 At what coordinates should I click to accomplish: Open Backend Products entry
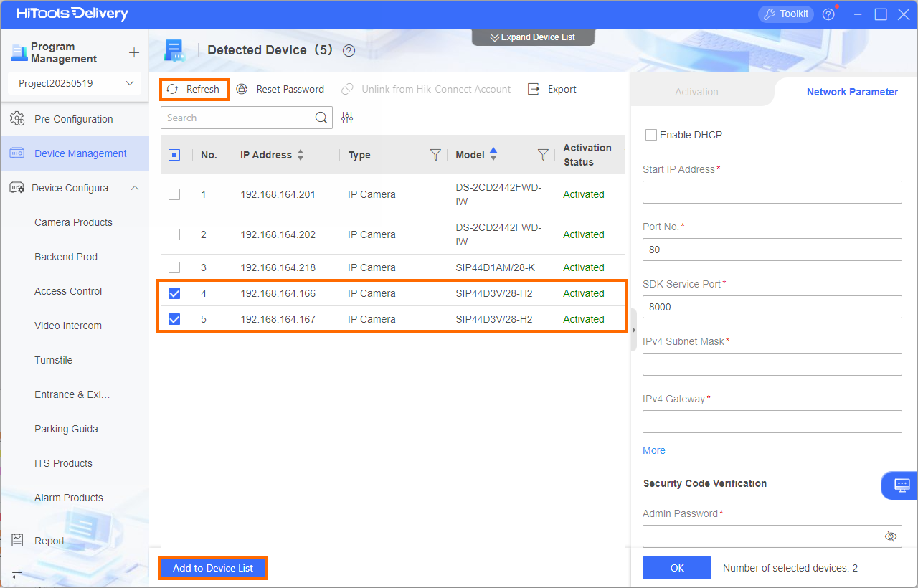click(x=70, y=257)
